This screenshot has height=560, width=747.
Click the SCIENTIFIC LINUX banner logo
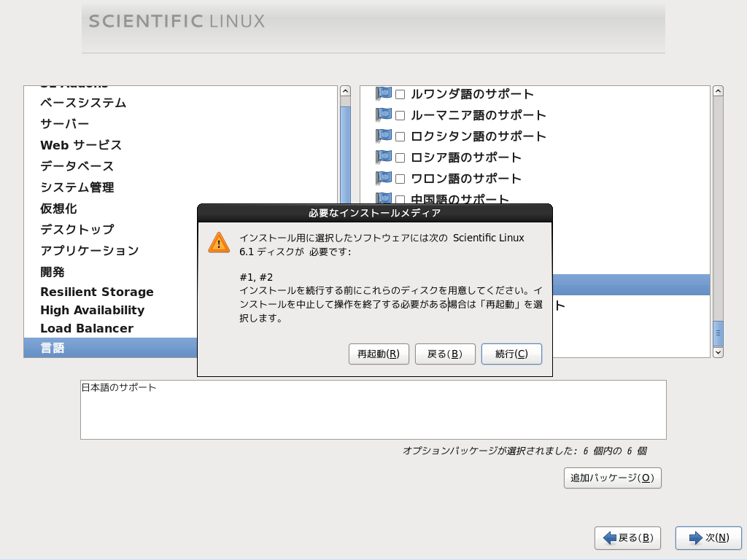pos(177,21)
